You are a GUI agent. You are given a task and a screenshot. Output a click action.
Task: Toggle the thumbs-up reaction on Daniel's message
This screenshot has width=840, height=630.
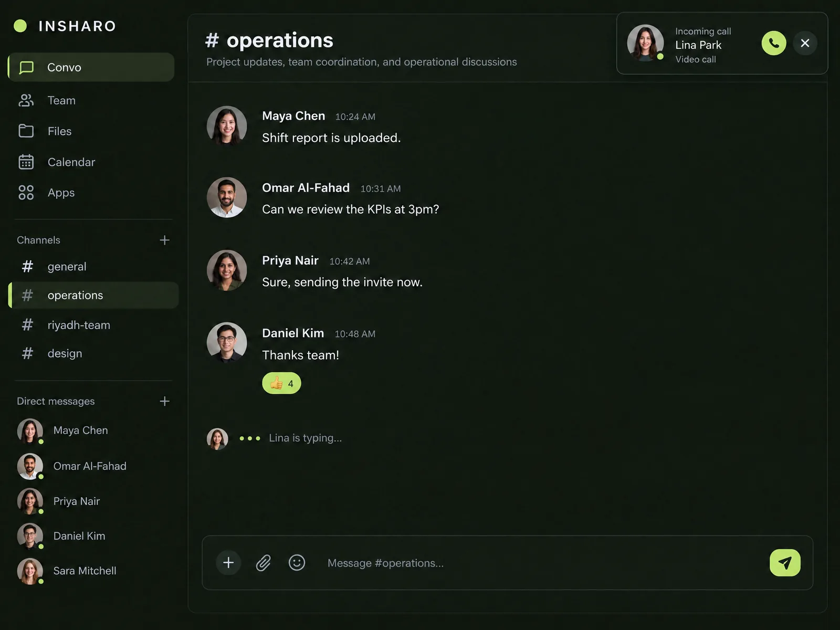coord(281,383)
